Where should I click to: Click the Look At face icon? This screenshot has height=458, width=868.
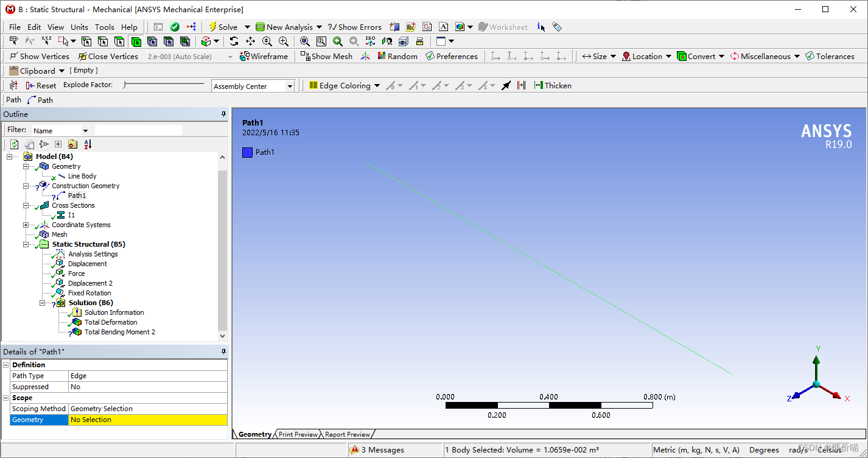point(387,41)
